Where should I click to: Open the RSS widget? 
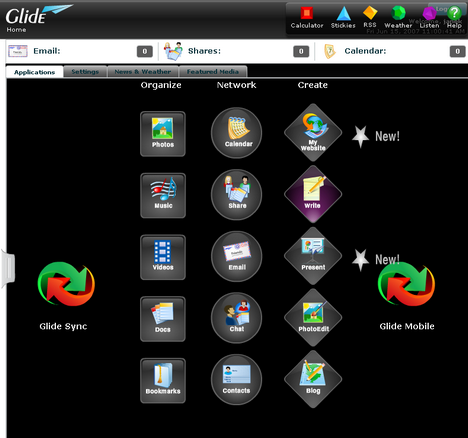coord(370,17)
